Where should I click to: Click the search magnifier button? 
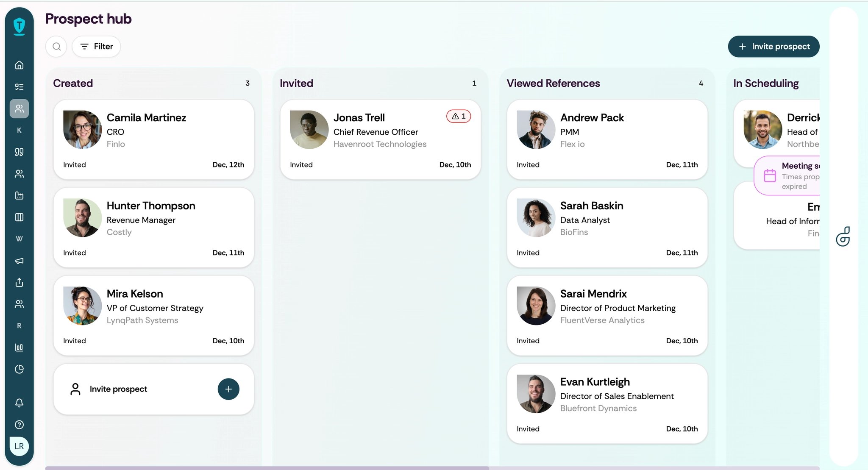point(56,46)
